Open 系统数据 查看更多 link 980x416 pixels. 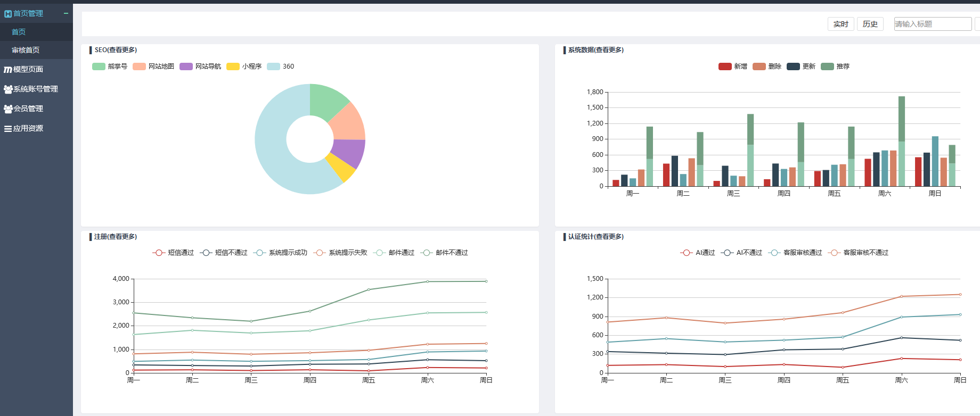point(609,50)
